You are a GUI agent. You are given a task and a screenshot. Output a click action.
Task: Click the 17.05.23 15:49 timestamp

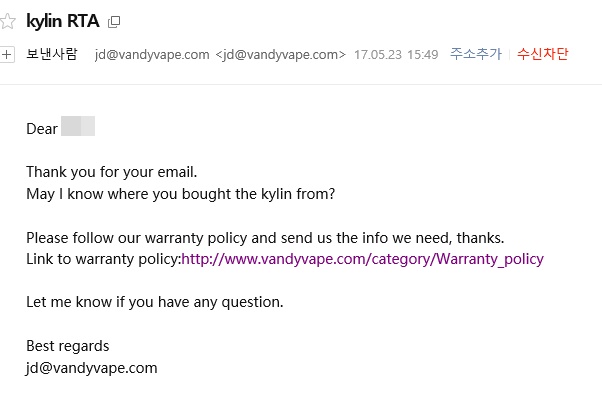396,55
